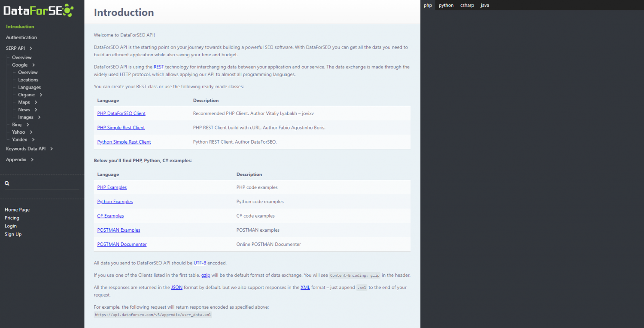Open the Python Simple Rest Client link

pos(124,141)
